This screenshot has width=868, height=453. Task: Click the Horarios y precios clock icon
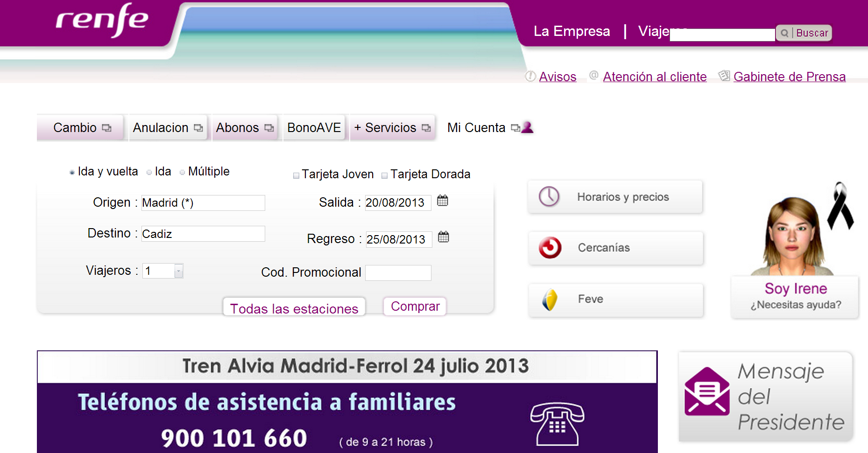point(549,196)
